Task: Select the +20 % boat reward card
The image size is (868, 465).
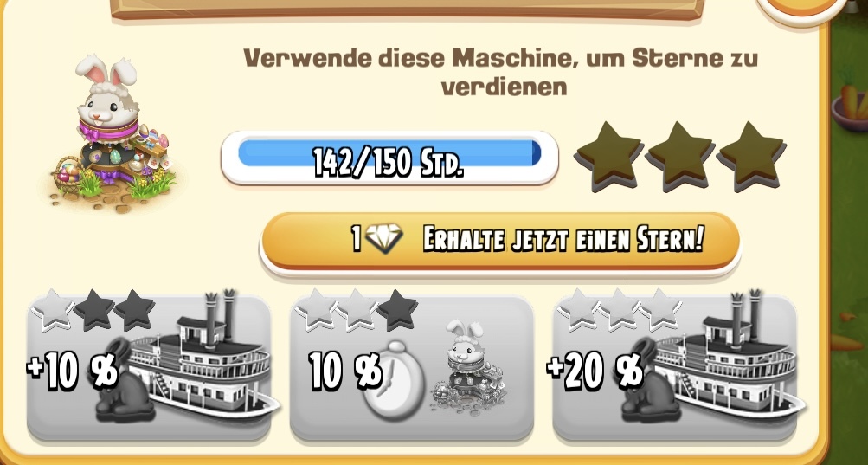Action: pyautogui.click(x=674, y=367)
